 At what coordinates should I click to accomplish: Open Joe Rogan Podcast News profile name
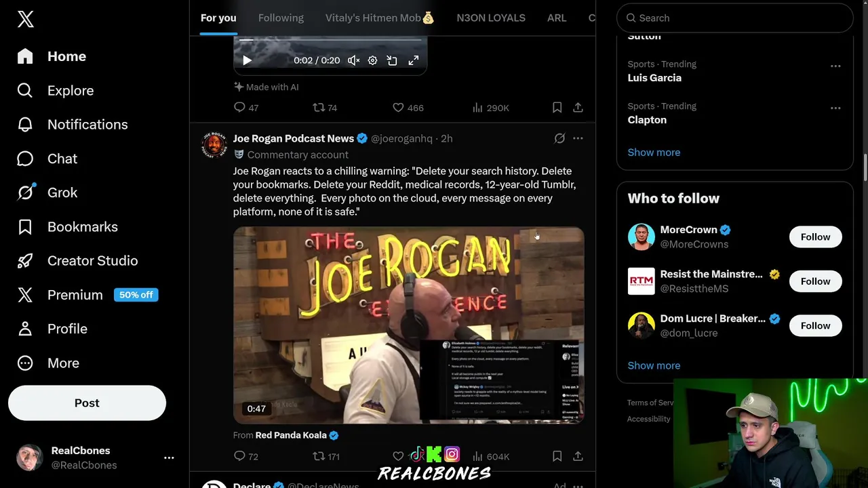click(x=294, y=138)
